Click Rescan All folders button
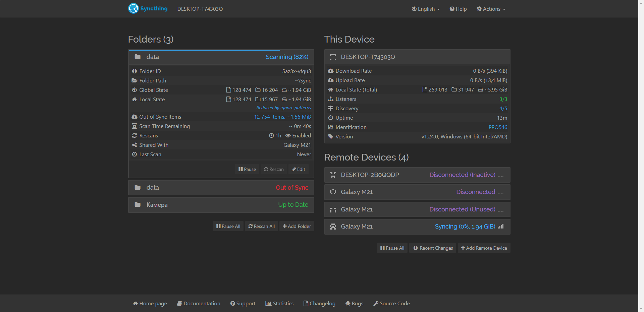 (x=262, y=226)
